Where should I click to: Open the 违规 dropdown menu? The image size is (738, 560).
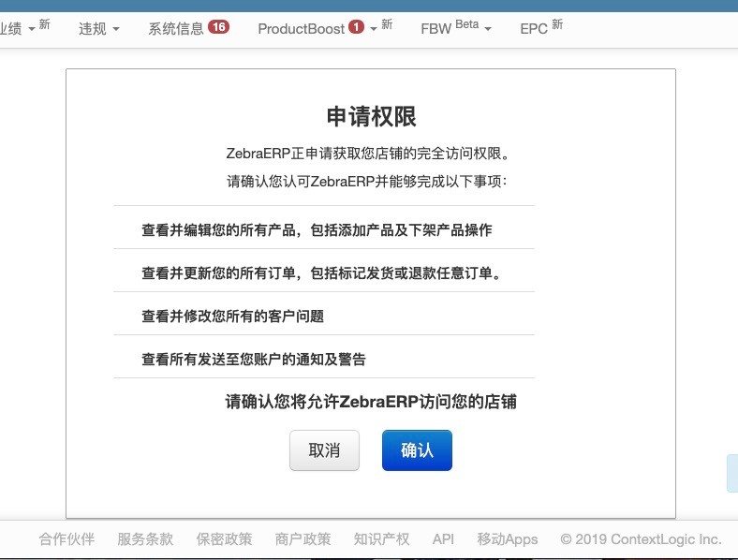click(x=98, y=29)
